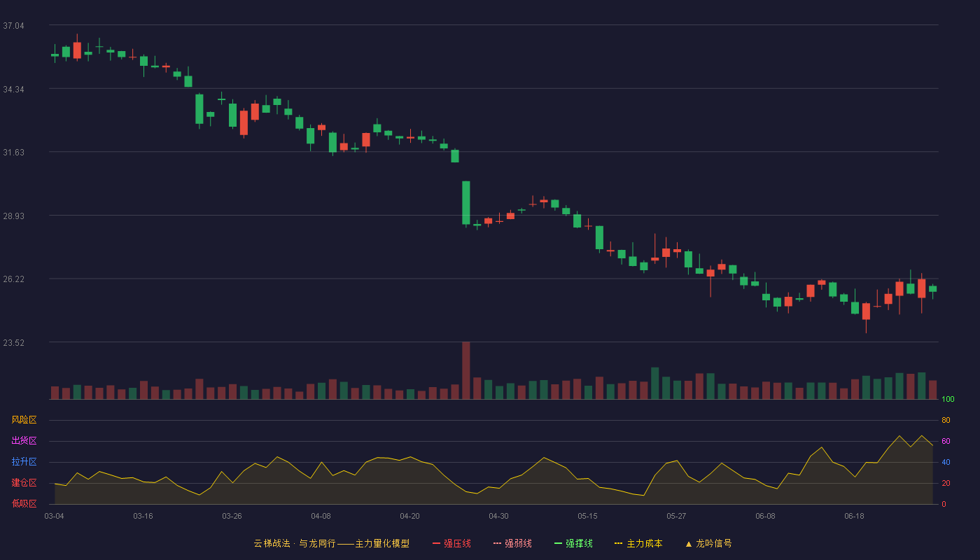The height and width of the screenshot is (560, 980).
Task: Click the pink dashed 强弱线 legend marker
Action: click(497, 543)
